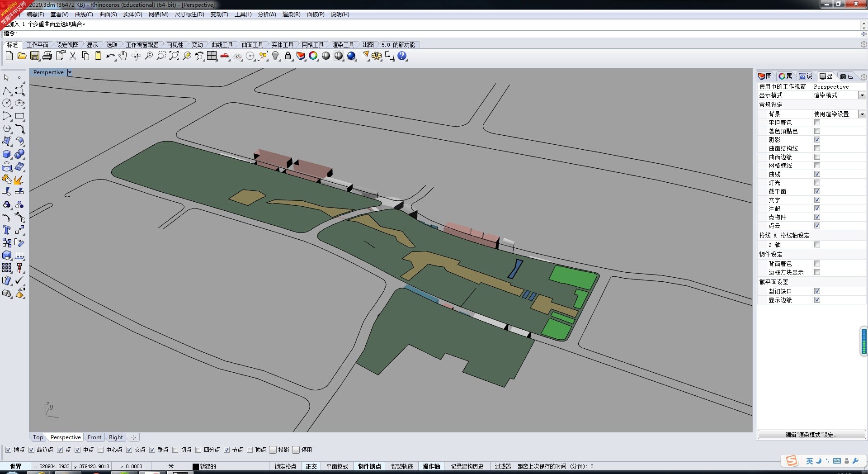Screen dimensions: 868x474
Task: Save the model with the floppy disk icon
Action: 35,56
